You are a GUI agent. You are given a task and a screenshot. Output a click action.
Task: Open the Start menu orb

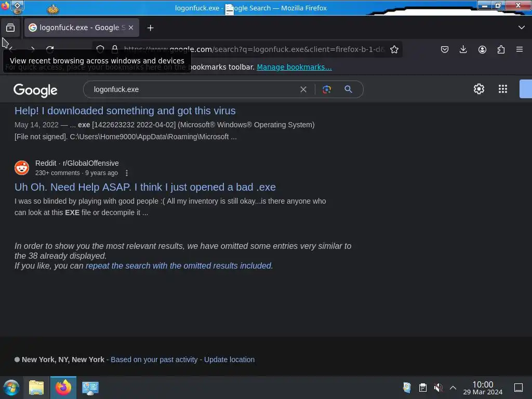[x=11, y=388]
